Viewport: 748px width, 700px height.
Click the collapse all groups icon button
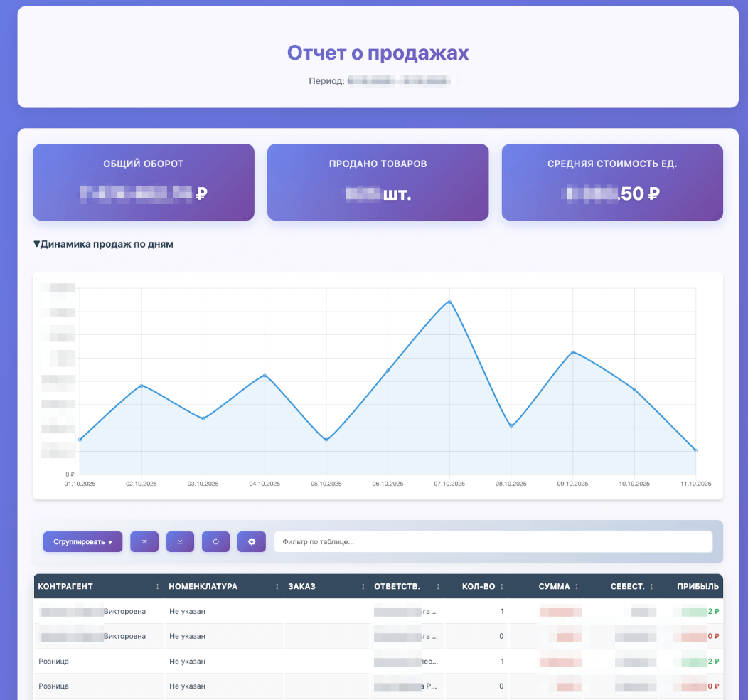click(144, 541)
